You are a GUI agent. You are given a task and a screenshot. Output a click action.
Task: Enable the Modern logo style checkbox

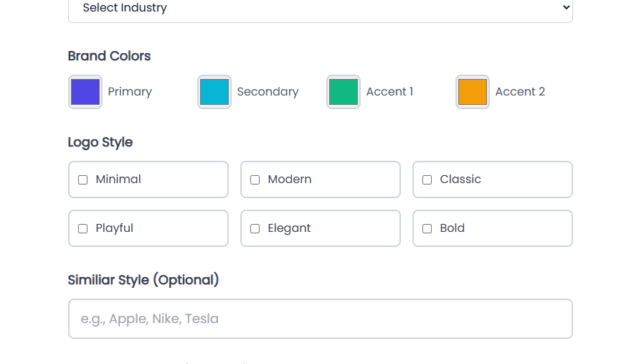pyautogui.click(x=255, y=180)
